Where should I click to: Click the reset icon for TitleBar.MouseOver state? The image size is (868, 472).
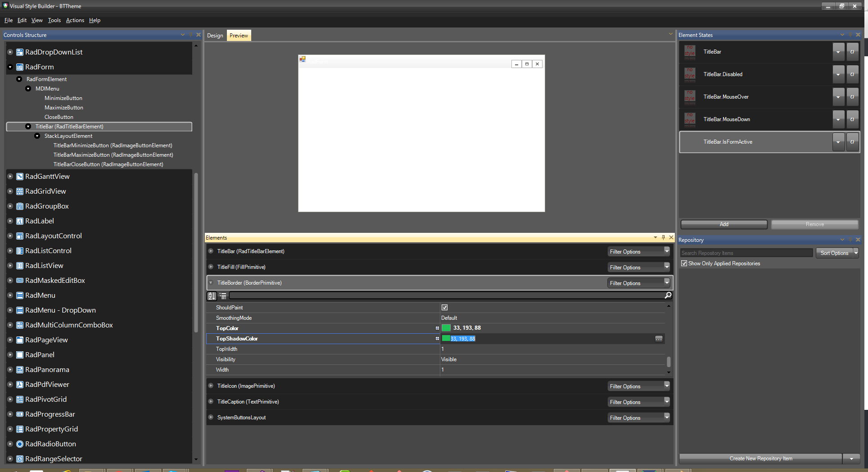click(852, 97)
